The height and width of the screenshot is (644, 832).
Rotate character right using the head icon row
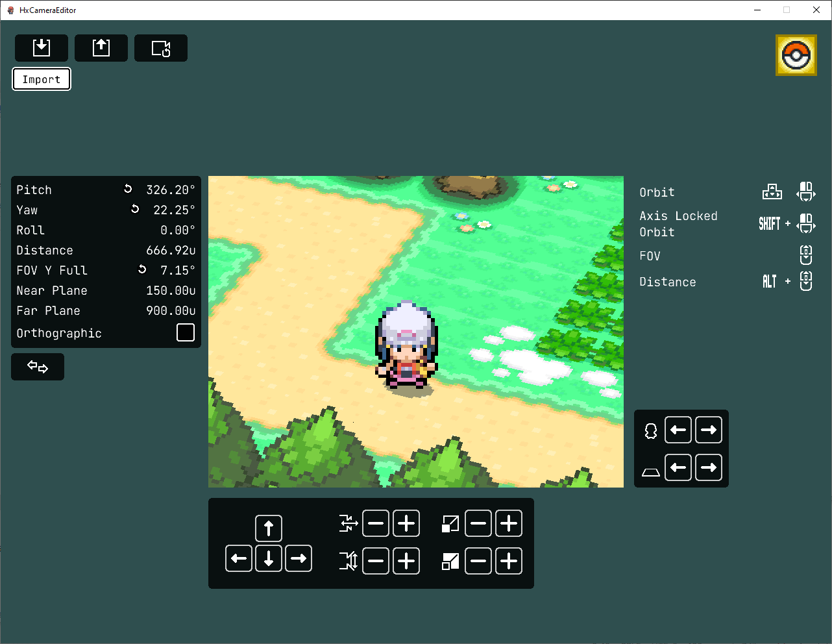click(x=709, y=430)
